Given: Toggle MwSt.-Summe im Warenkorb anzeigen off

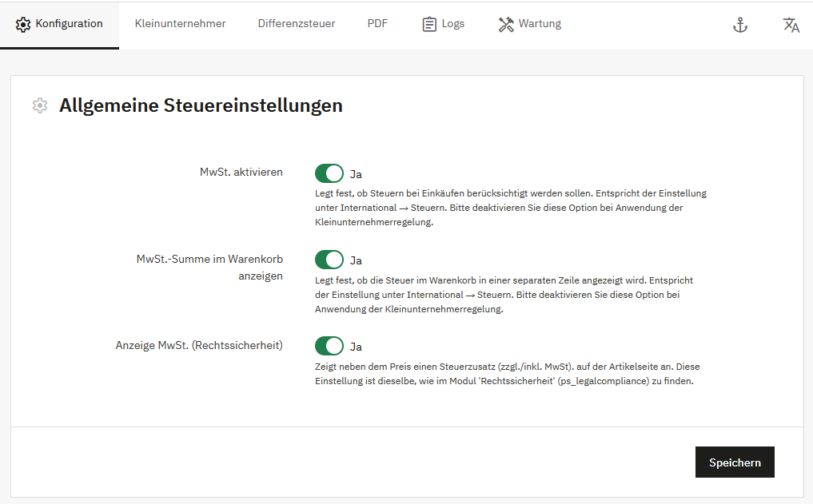Looking at the screenshot, I should 329,260.
